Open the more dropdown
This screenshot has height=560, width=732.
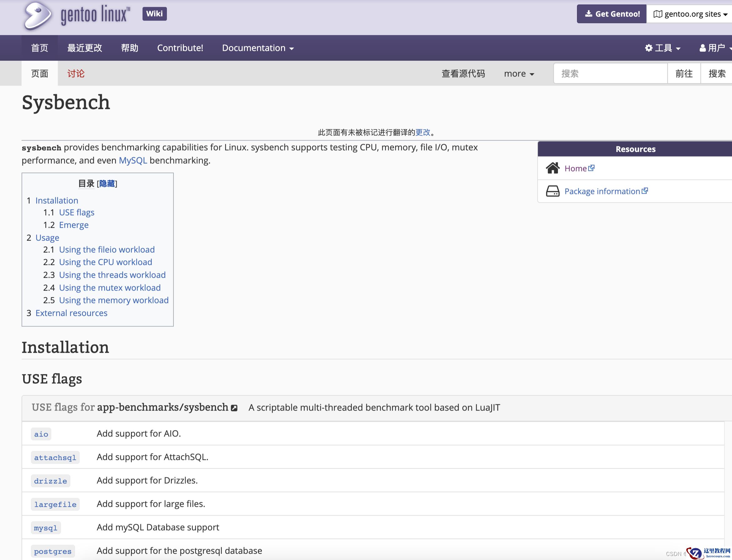point(519,74)
